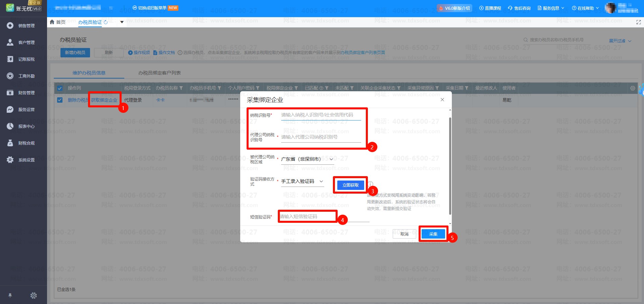Open 系统设置 gear in sidebar
The width and height of the screenshot is (644, 304).
tap(10, 160)
